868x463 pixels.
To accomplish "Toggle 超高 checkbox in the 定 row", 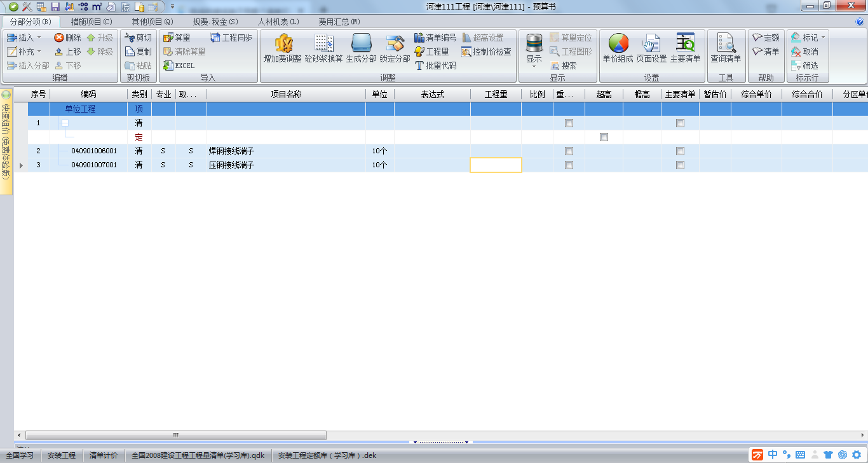I will click(x=604, y=137).
